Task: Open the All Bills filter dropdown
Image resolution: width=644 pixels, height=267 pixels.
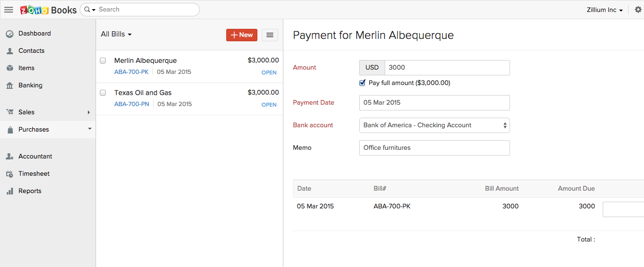Action: coord(116,35)
